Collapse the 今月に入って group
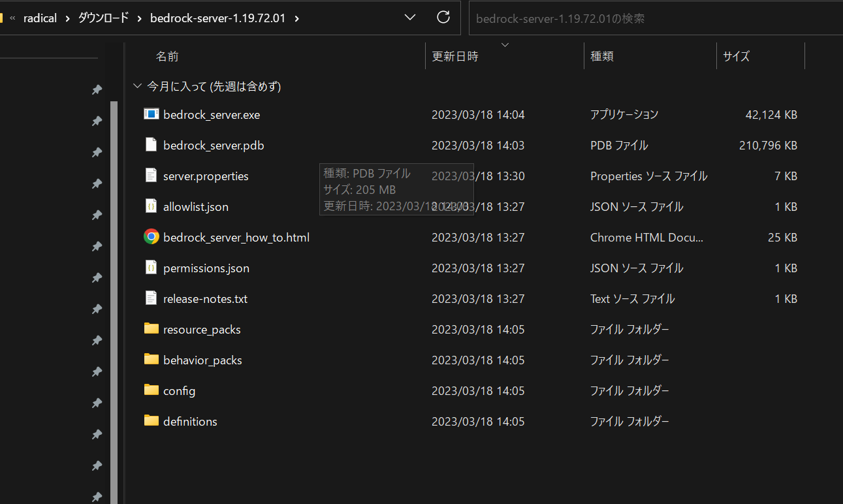The height and width of the screenshot is (504, 843). coord(137,86)
